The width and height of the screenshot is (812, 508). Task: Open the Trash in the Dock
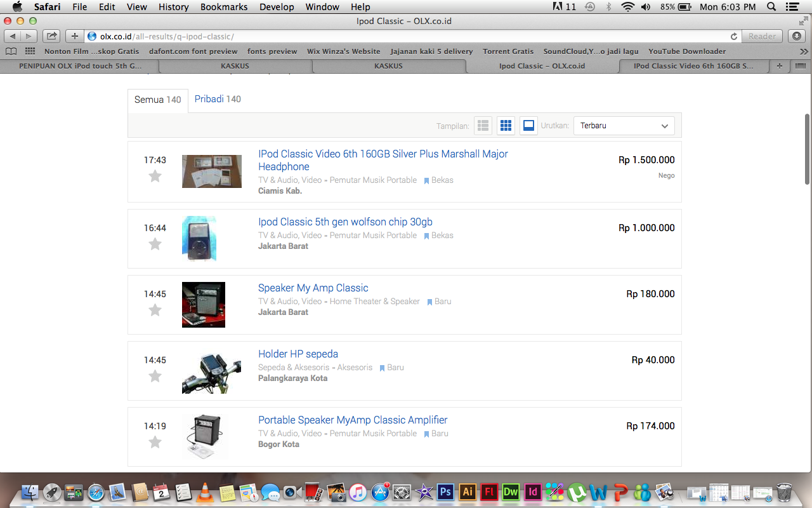[785, 491]
